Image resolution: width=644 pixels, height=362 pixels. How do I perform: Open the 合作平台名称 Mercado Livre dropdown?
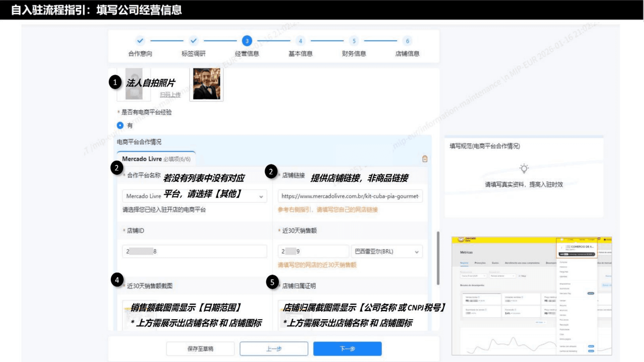click(195, 196)
